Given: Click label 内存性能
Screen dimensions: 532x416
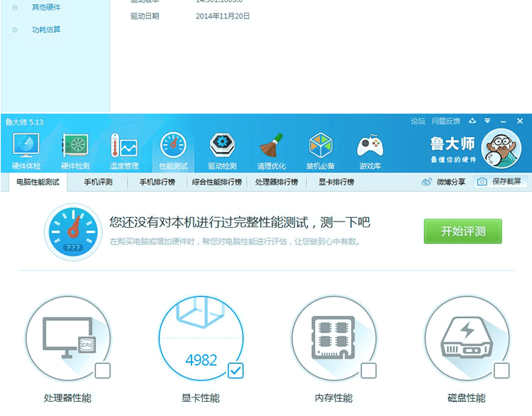Looking at the screenshot, I should [x=333, y=398].
